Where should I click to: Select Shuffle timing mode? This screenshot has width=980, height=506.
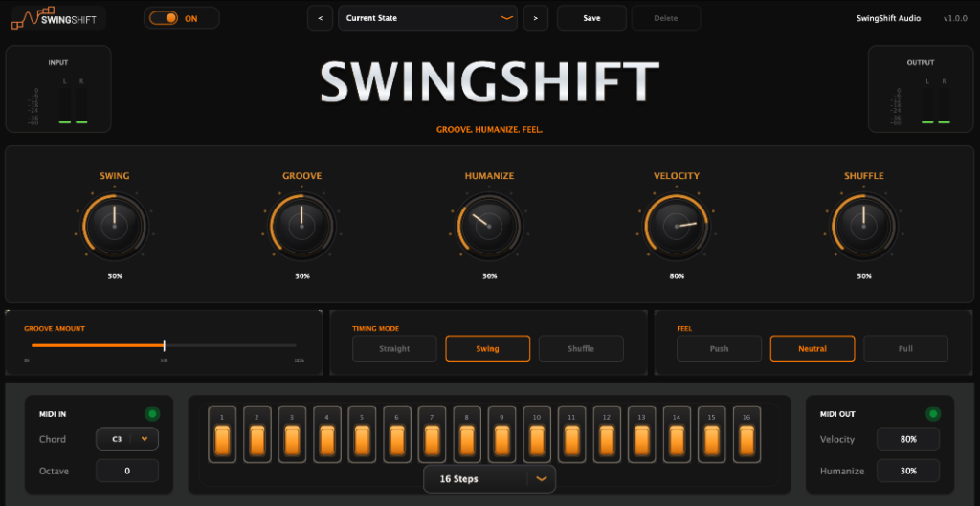[581, 348]
